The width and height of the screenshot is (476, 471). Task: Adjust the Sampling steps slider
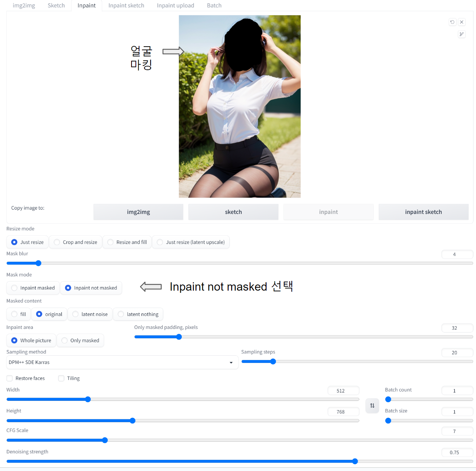(x=357, y=361)
